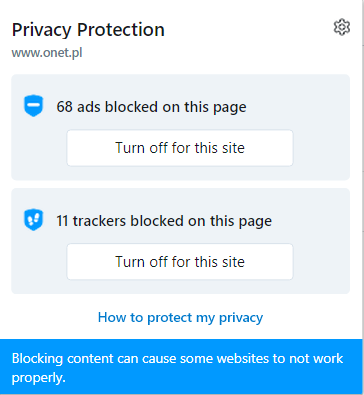Click the ad blocker shield icon
The width and height of the screenshot is (364, 395).
[34, 106]
